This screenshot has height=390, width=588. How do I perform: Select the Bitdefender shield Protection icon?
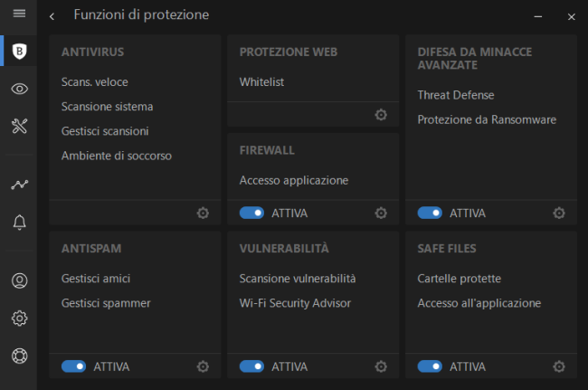19,51
